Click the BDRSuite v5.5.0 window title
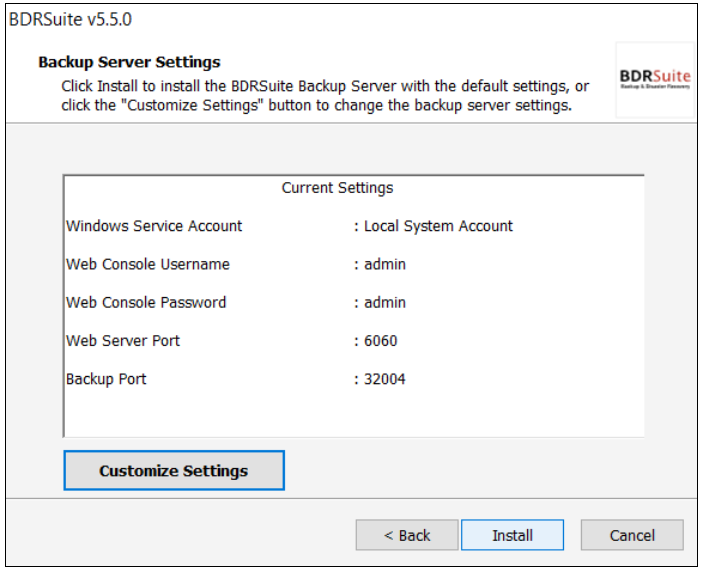This screenshot has width=705, height=572. click(71, 19)
